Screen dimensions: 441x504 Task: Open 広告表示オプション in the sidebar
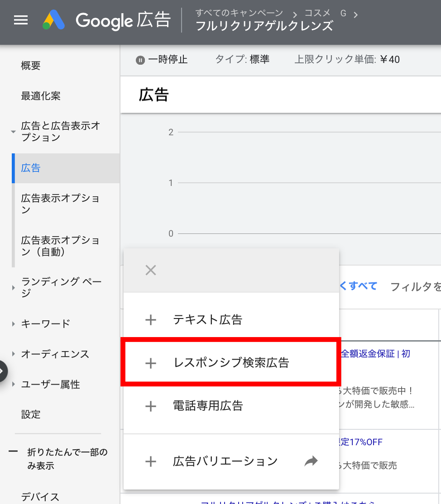coord(60,204)
